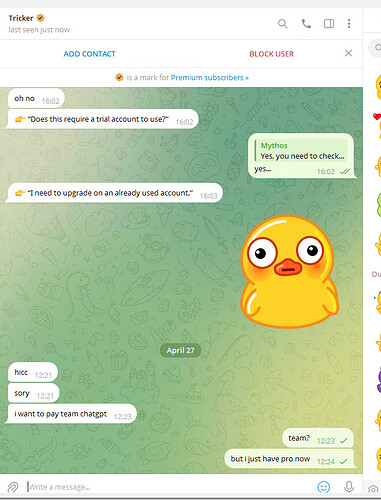Open the three-dot chat options menu

349,24
